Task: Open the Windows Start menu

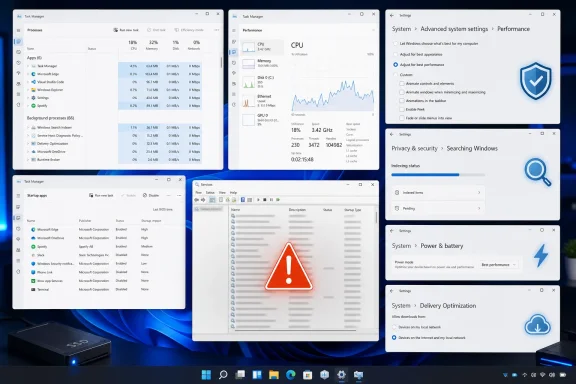Action: pyautogui.click(x=206, y=375)
